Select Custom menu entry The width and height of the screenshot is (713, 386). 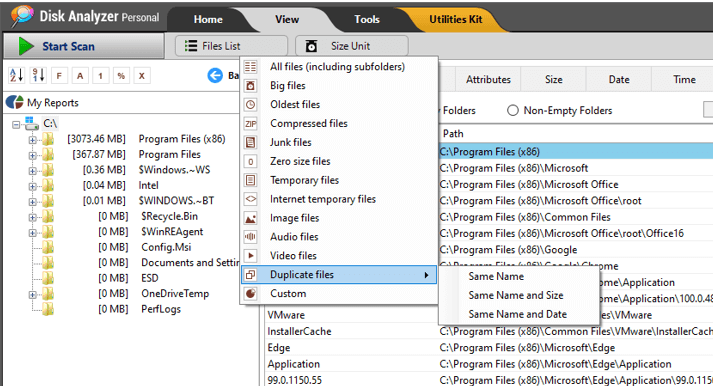(x=288, y=294)
